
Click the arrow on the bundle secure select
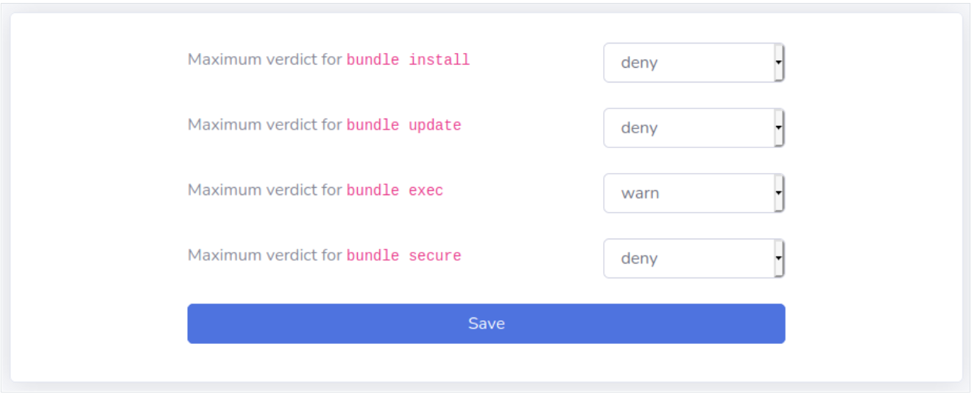(778, 258)
